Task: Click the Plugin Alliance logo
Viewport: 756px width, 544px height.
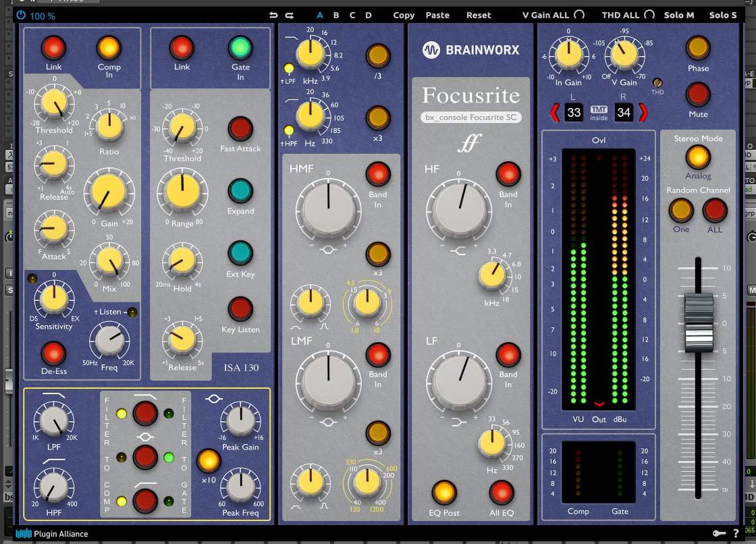Action: point(51,534)
